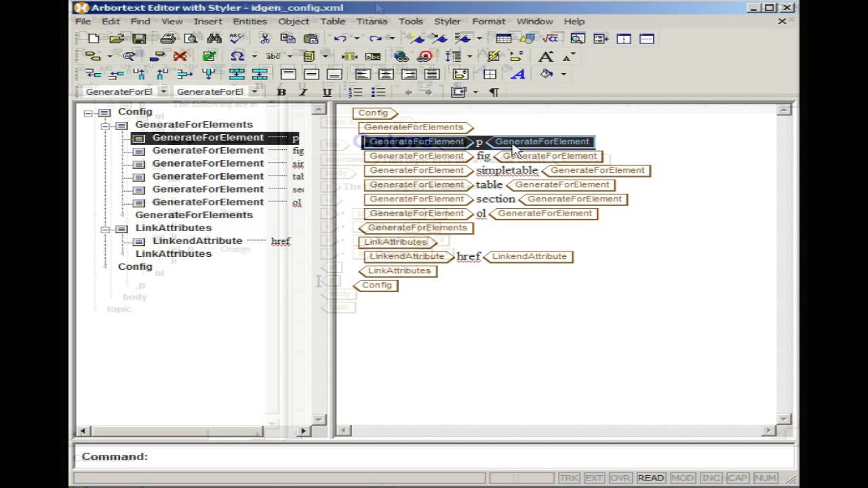Toggle the paragraph mark pilcrow display
The height and width of the screenshot is (488, 868).
[x=494, y=91]
